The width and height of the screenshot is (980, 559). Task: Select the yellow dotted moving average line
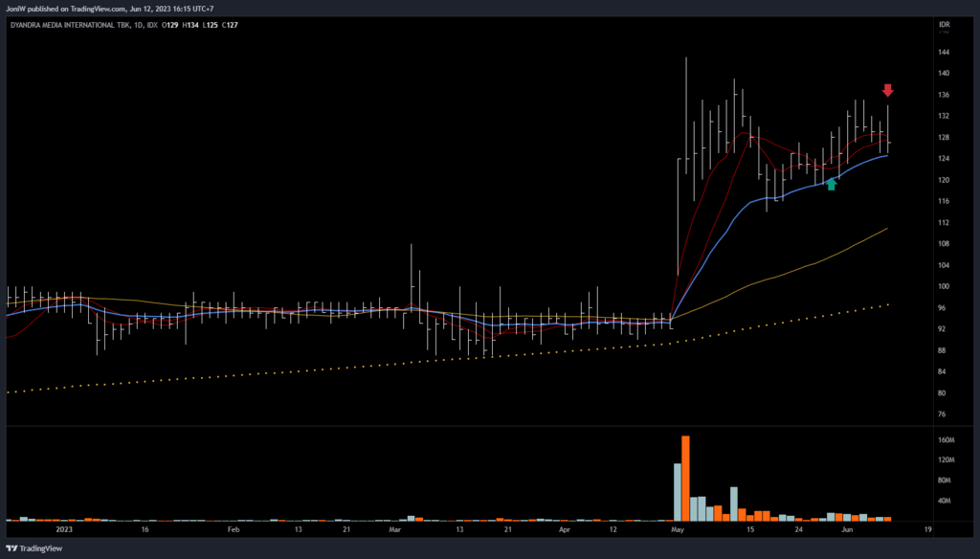pyautogui.click(x=479, y=357)
